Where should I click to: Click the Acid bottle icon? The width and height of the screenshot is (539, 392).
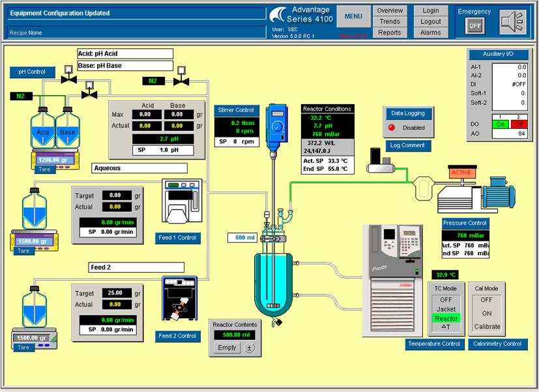click(42, 128)
